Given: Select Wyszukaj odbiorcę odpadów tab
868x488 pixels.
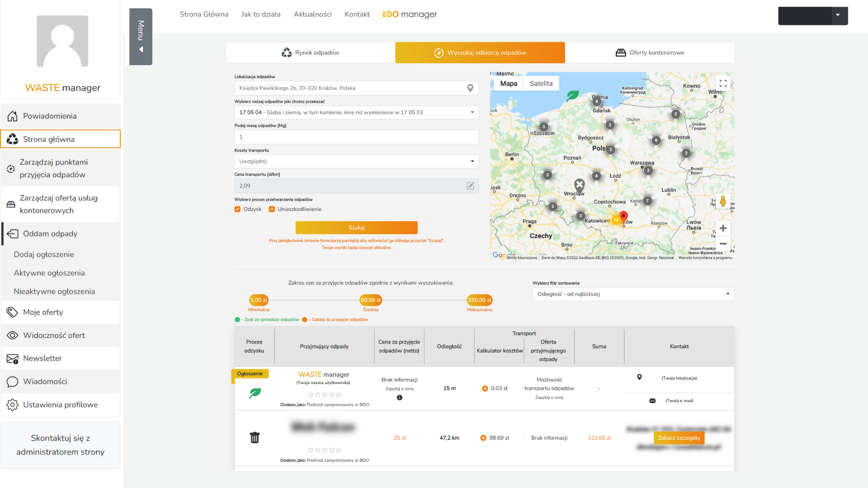Looking at the screenshot, I should pyautogui.click(x=480, y=53).
